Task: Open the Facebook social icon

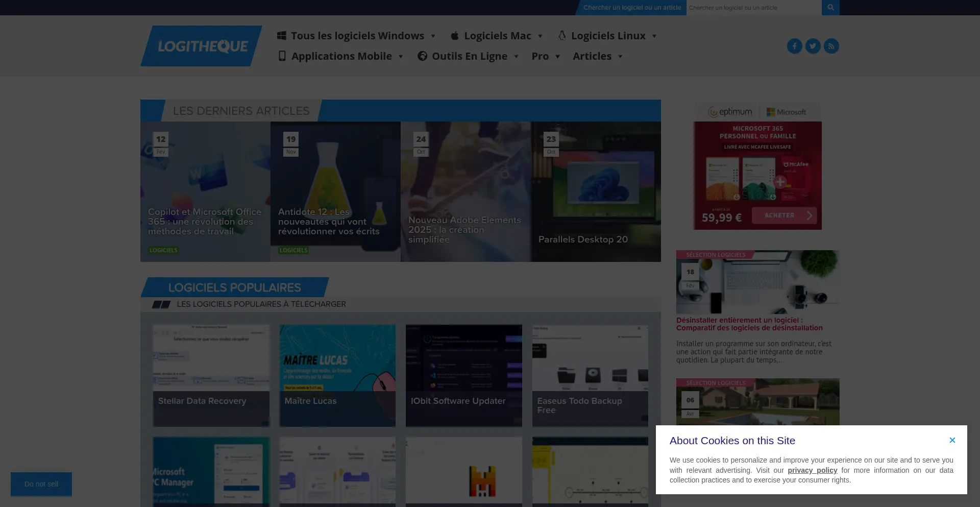Action: (795, 46)
